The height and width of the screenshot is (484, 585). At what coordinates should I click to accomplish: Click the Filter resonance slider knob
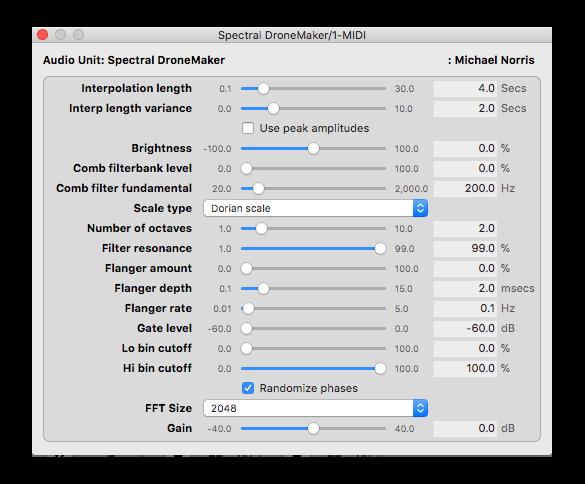pyautogui.click(x=380, y=249)
